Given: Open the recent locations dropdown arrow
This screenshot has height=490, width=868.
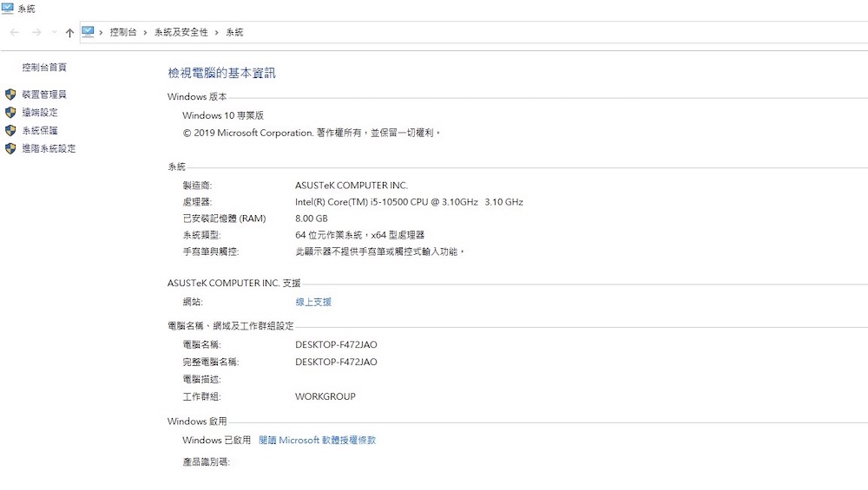Looking at the screenshot, I should (54, 32).
